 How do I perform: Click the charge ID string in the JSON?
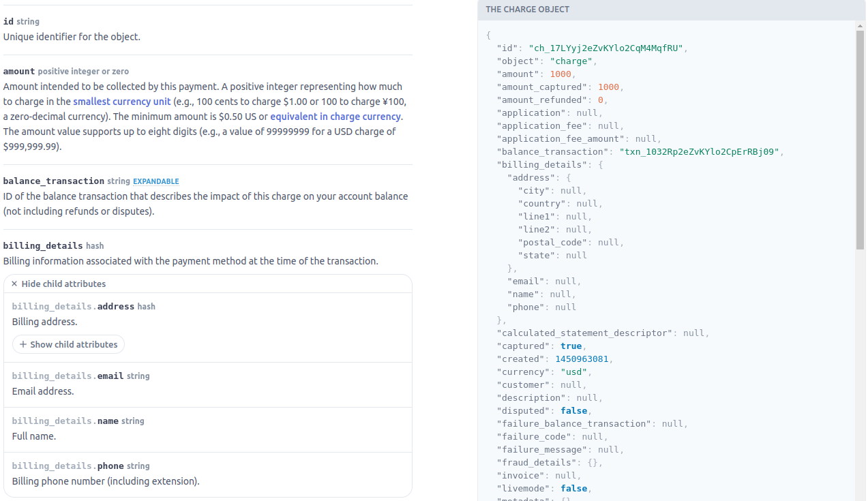click(608, 48)
